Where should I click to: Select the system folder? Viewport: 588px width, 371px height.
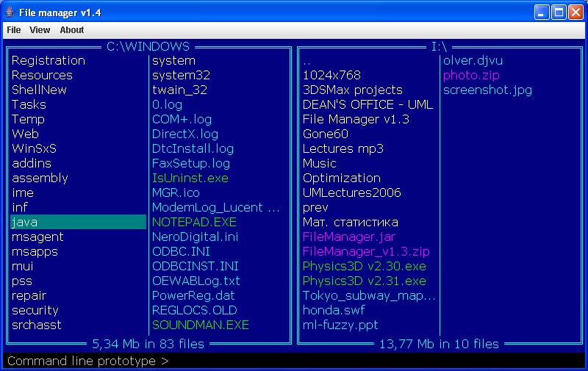point(173,60)
